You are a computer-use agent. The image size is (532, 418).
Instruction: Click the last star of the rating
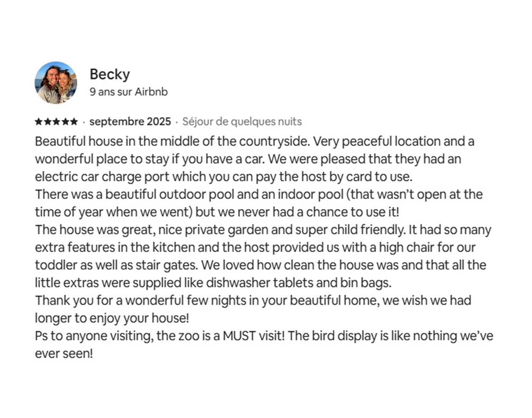click(74, 122)
